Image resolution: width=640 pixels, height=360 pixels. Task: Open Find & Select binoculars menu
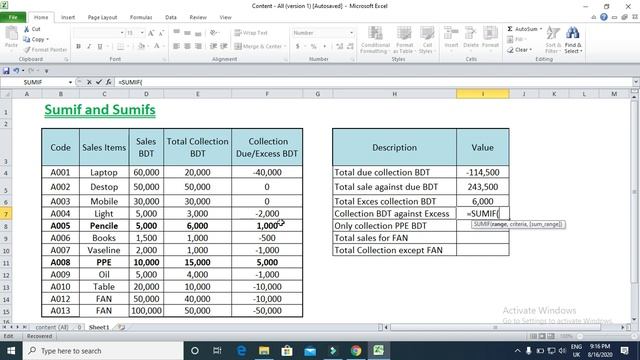tap(573, 40)
